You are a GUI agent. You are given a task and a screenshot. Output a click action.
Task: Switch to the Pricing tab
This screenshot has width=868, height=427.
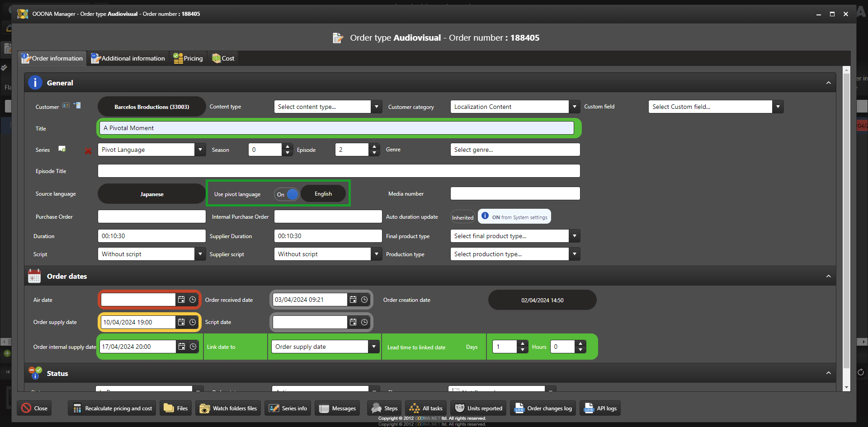tap(189, 58)
